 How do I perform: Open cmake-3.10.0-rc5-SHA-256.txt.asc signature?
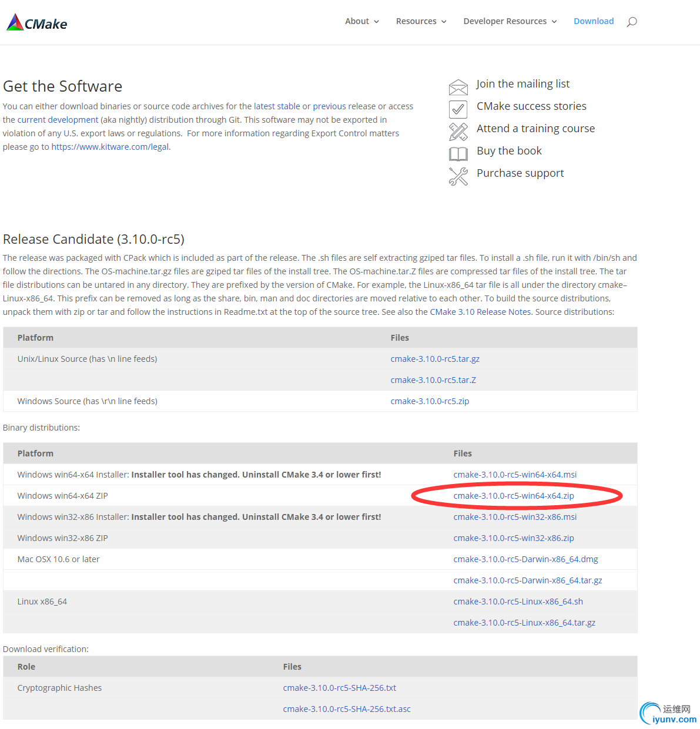tap(347, 709)
